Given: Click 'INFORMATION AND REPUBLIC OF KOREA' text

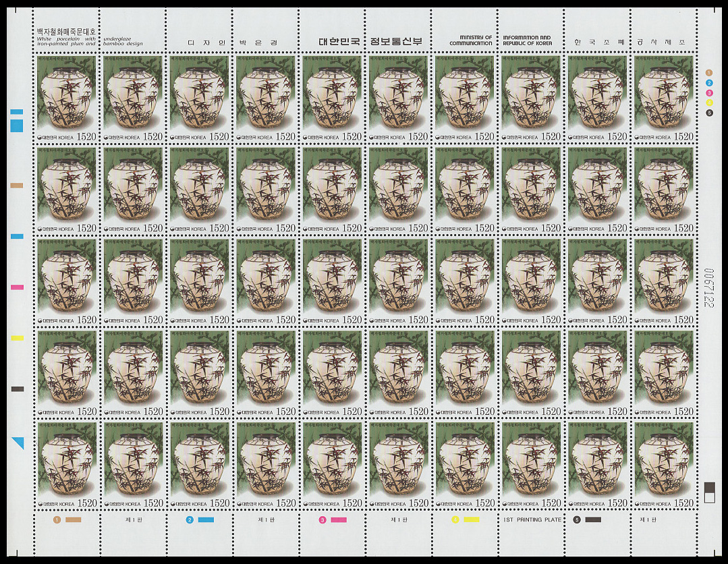Looking at the screenshot, I should pyautogui.click(x=528, y=40).
